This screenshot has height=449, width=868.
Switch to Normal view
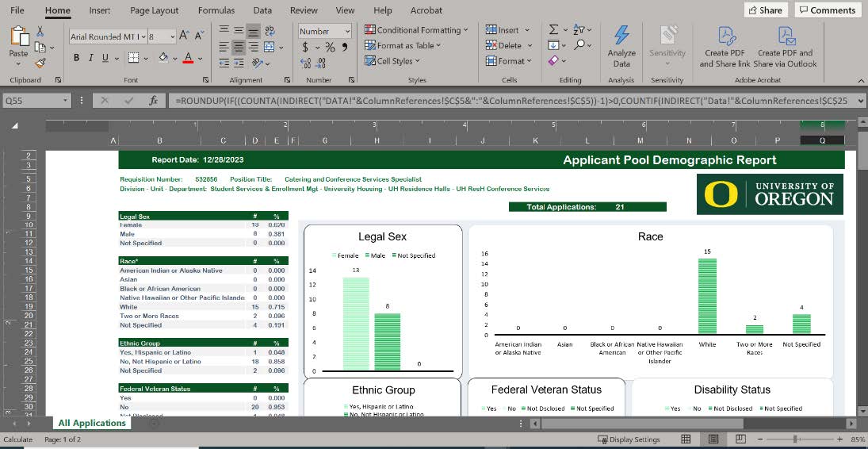click(x=686, y=439)
